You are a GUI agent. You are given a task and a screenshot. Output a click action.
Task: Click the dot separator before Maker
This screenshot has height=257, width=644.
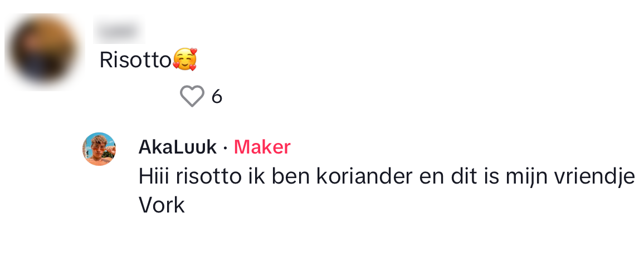coord(225,148)
